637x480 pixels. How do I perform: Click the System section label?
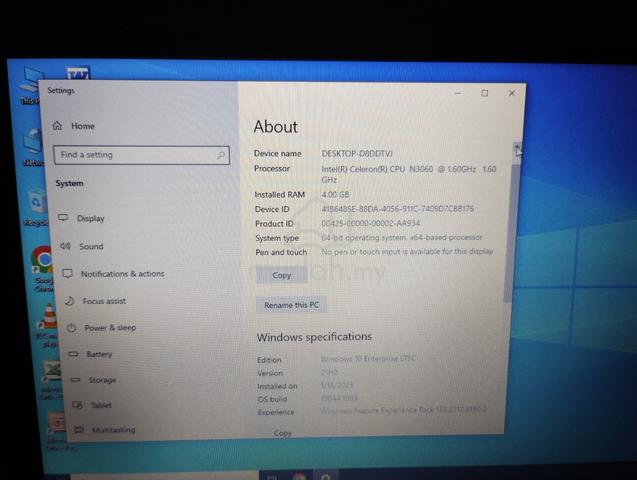[x=69, y=184]
